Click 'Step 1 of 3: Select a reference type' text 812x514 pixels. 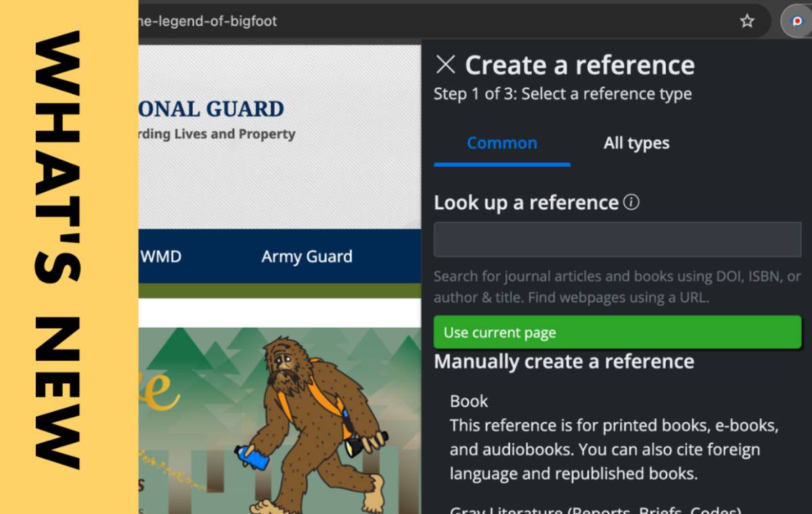click(x=563, y=94)
